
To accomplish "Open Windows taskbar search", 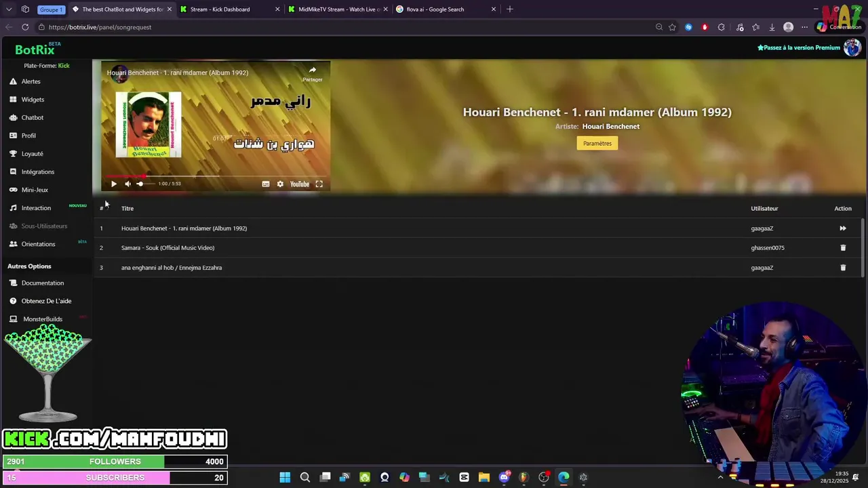I will 305,477.
